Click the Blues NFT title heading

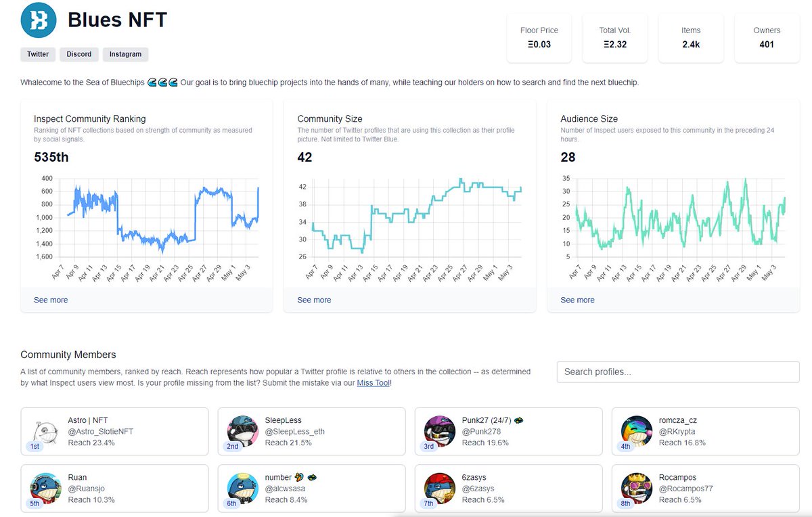(x=117, y=20)
